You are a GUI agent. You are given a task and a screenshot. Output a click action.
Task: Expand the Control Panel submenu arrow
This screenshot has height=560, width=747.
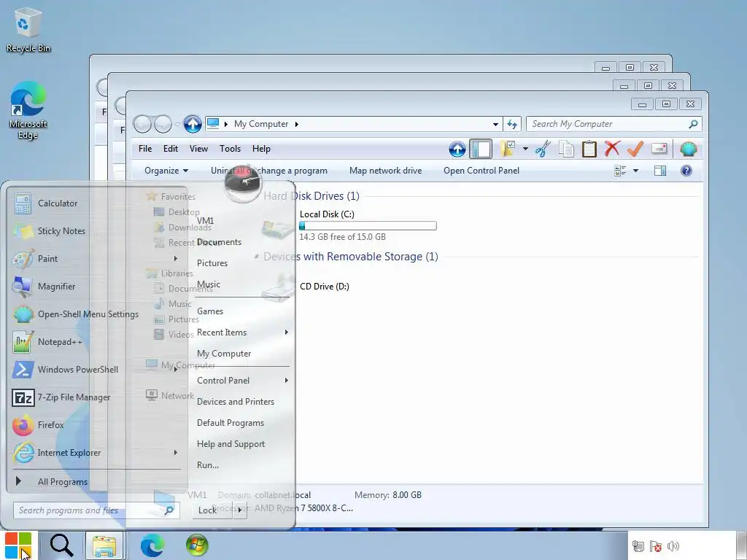tap(286, 381)
